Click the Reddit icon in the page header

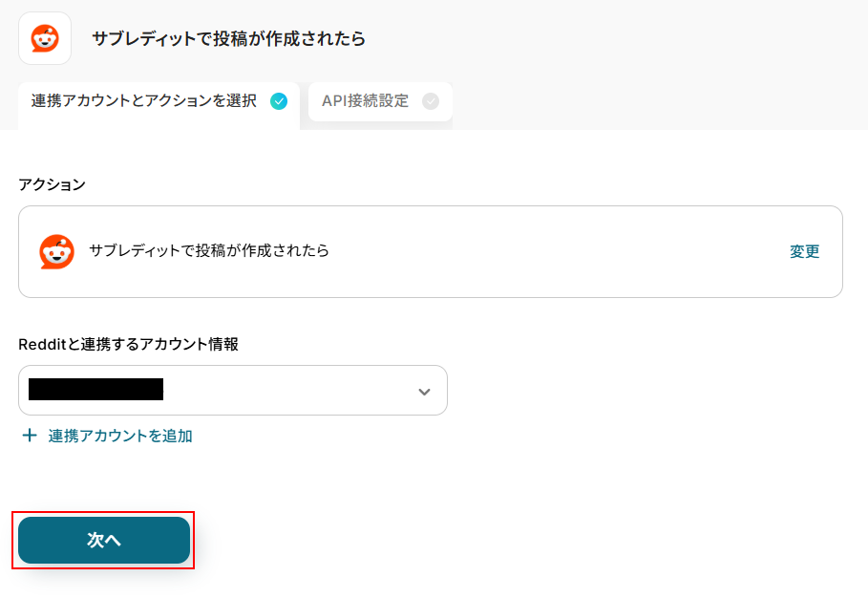click(45, 38)
